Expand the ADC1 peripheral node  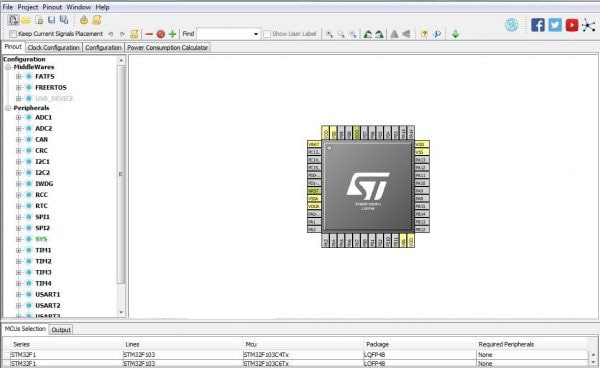pos(18,117)
